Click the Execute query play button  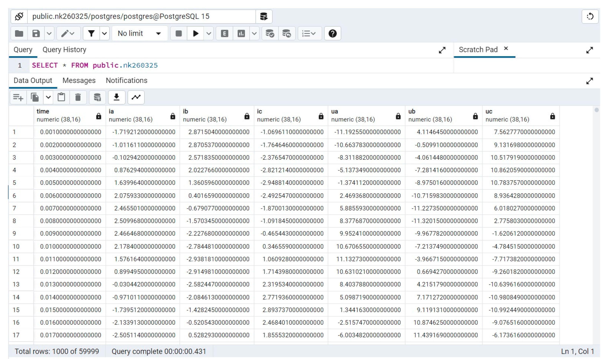coord(195,33)
